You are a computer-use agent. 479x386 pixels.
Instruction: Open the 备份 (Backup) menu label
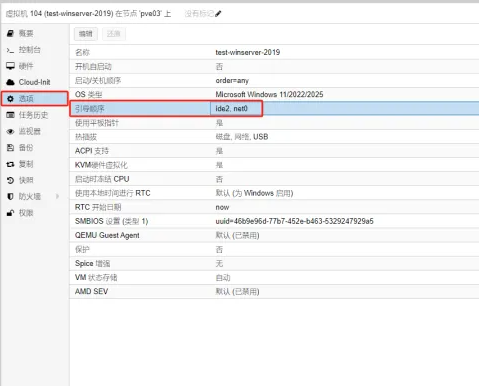pos(26,148)
